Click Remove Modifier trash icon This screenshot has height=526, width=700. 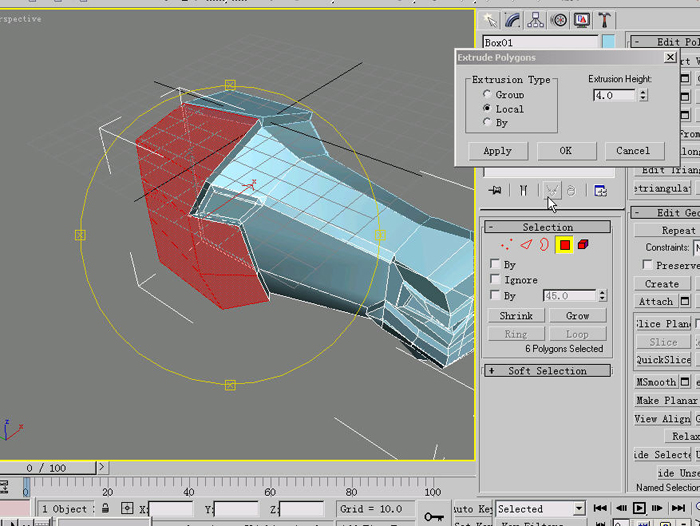[x=571, y=191]
